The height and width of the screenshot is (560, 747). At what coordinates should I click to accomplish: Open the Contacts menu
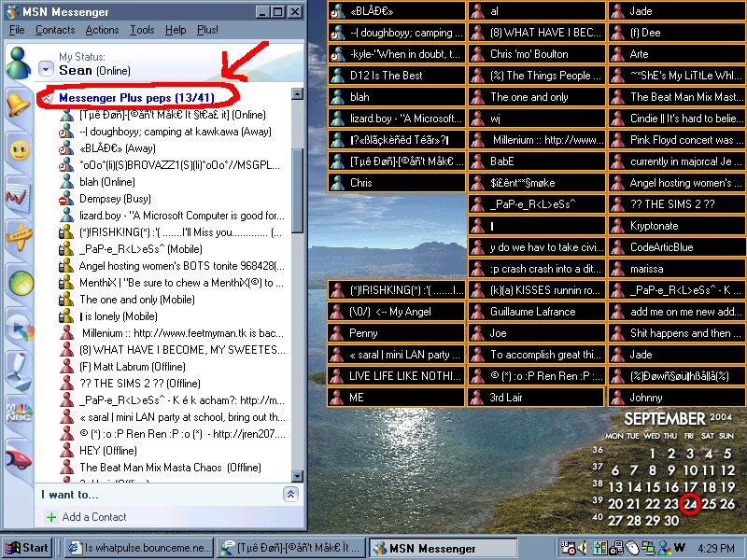pyautogui.click(x=55, y=30)
